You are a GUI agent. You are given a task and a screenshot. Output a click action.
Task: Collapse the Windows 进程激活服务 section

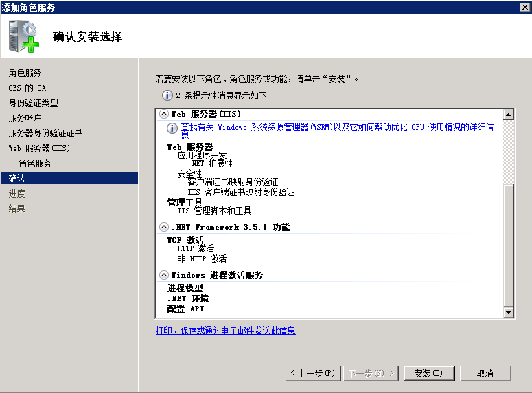pos(164,275)
